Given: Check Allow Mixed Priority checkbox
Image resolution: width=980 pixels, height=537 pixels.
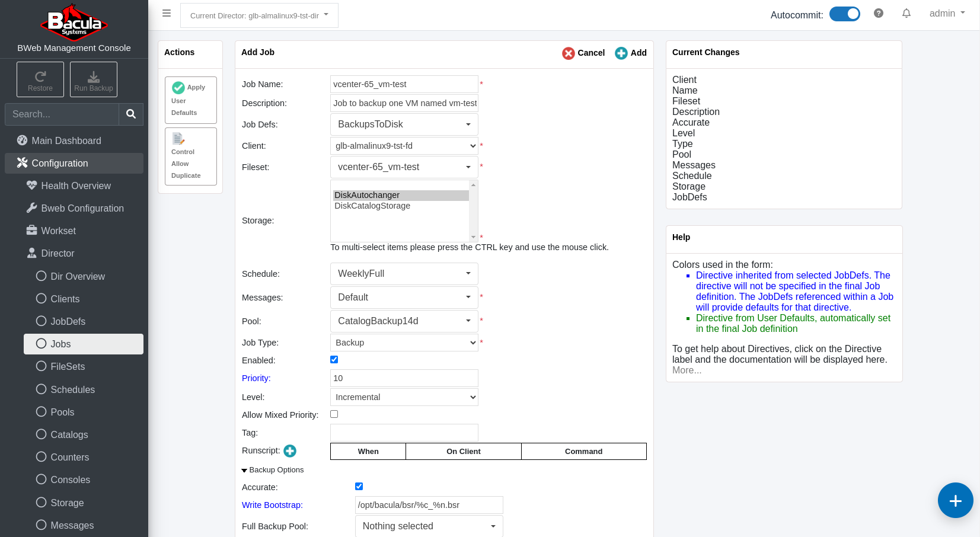Looking at the screenshot, I should pos(334,414).
